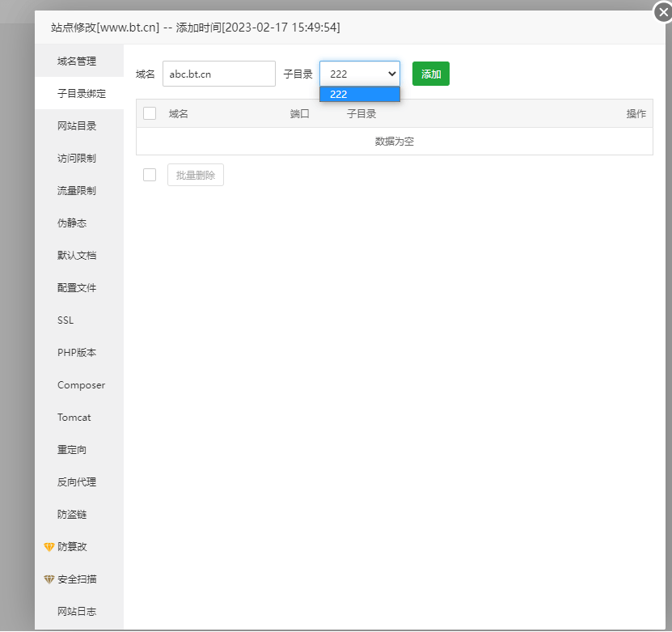
Task: Go to 访问限制 settings
Action: click(x=77, y=159)
